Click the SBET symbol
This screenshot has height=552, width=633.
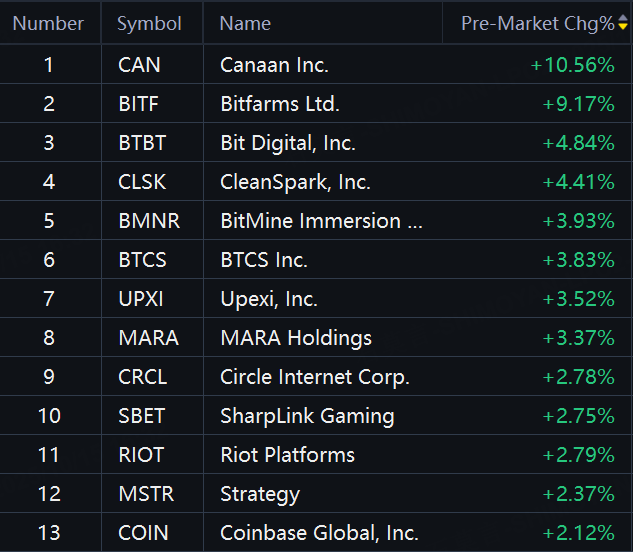point(141,416)
